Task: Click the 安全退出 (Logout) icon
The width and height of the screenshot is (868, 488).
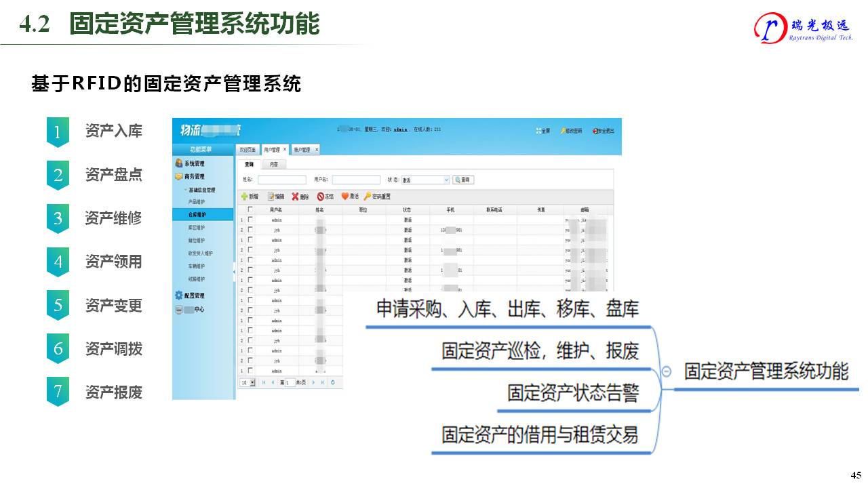Action: pos(595,131)
